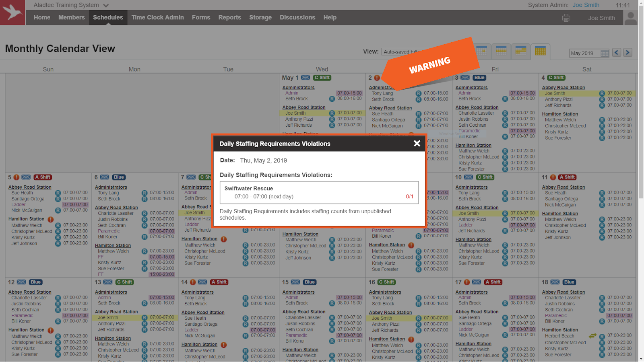Open the Administrators link on day 17
The height and width of the screenshot is (362, 644).
coord(472,292)
